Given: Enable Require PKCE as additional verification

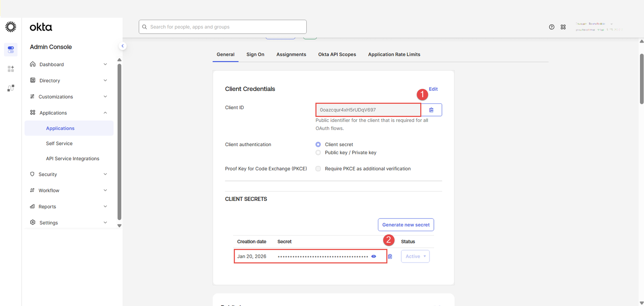Looking at the screenshot, I should point(318,169).
